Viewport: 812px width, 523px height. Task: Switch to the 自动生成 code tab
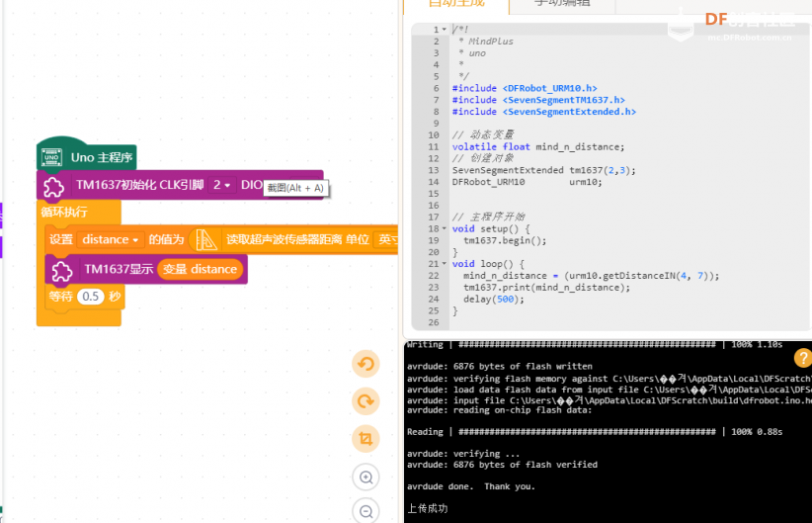pyautogui.click(x=456, y=3)
